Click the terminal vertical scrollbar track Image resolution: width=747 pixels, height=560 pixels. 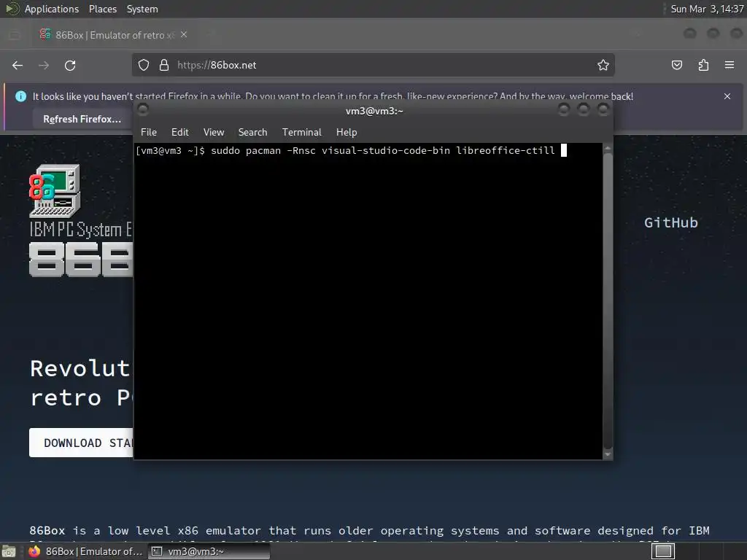[x=608, y=302]
